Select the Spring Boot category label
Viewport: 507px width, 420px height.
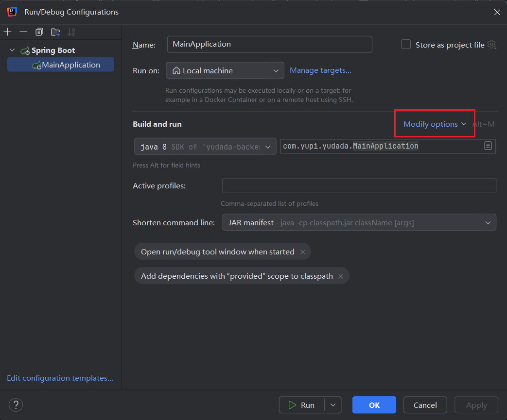[53, 50]
